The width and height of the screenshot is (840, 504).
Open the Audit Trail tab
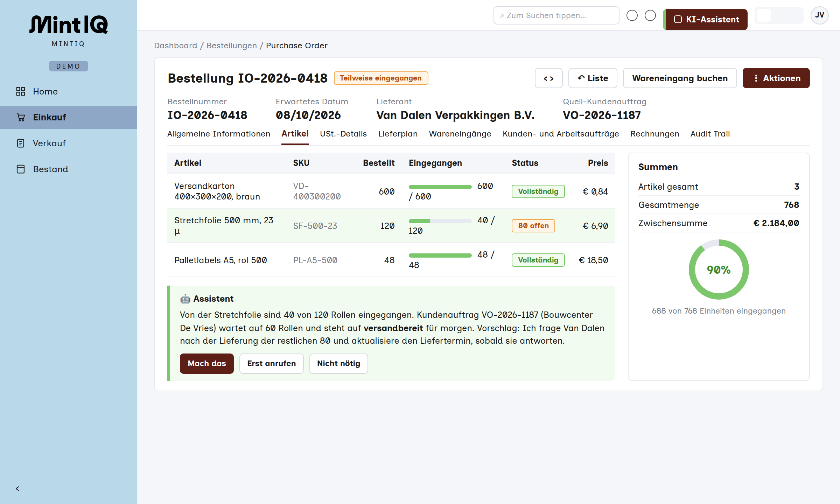[710, 134]
